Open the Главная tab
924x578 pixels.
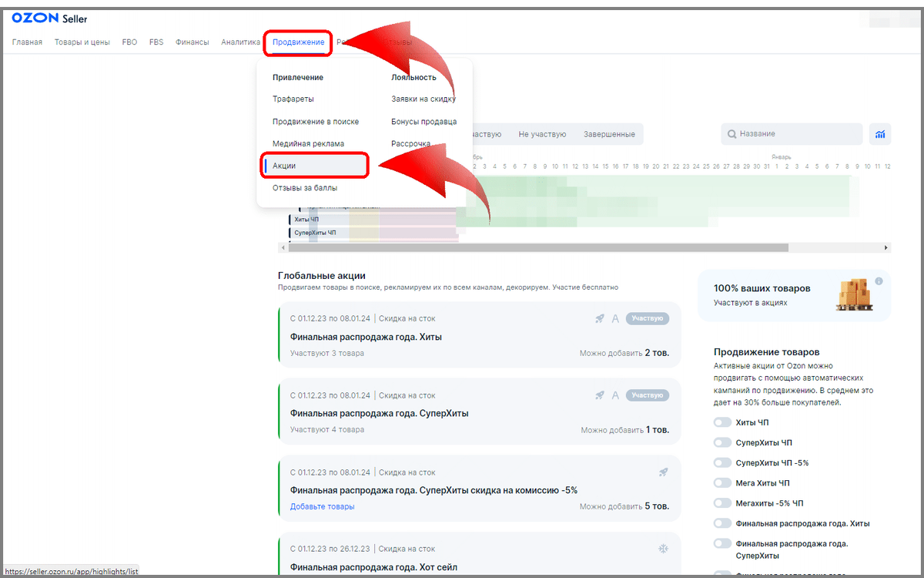[x=27, y=42]
